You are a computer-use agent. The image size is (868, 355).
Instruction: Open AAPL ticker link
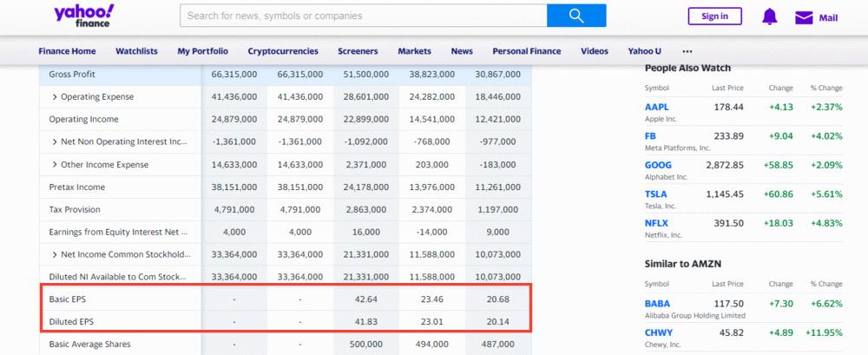657,107
